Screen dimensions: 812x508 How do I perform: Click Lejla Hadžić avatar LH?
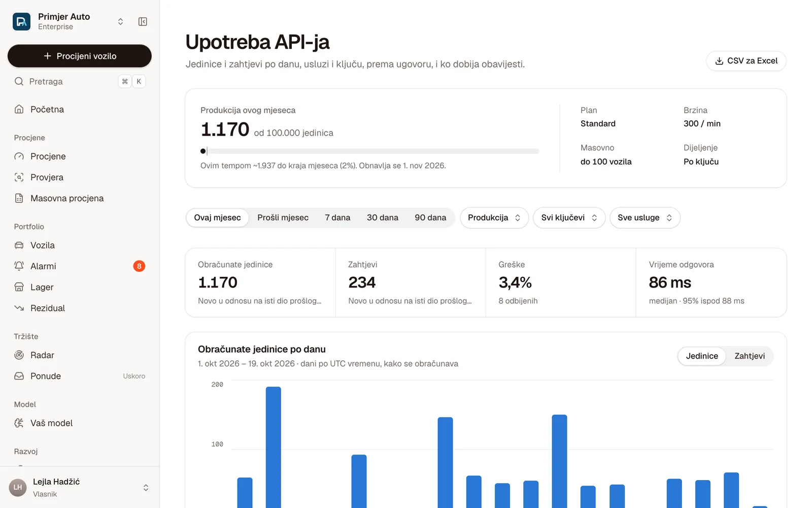click(x=18, y=488)
